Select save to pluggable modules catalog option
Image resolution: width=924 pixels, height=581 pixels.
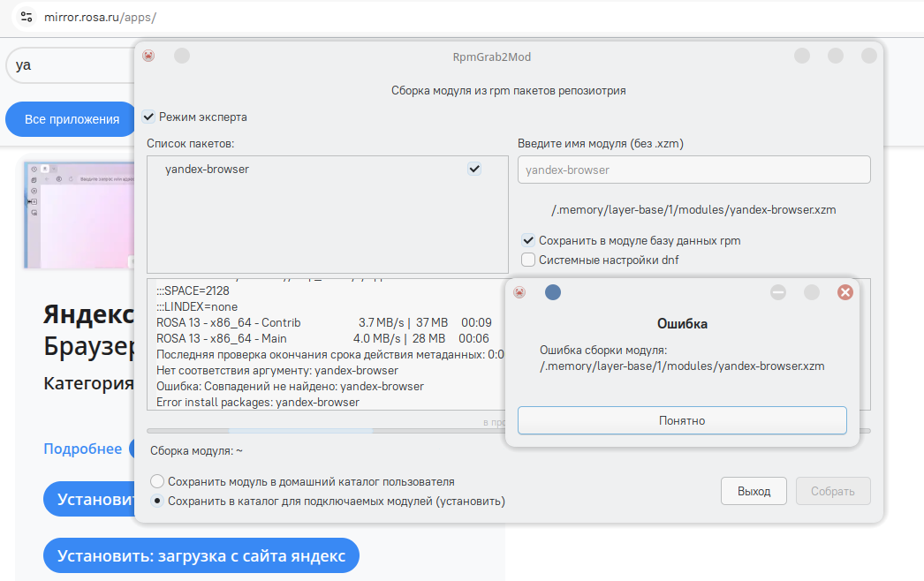[x=156, y=501]
